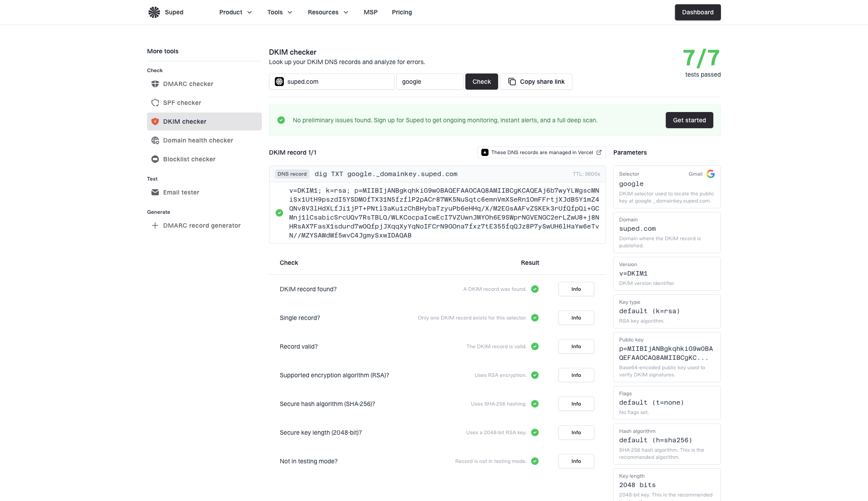Click the DKIM checker orange shield icon
Screen dimensions: 868x501
pyautogui.click(x=155, y=121)
